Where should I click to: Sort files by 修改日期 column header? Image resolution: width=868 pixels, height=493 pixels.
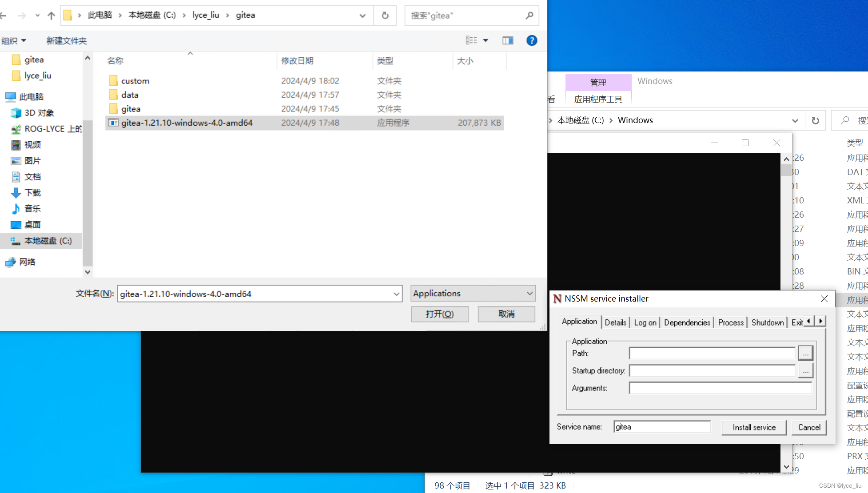click(x=297, y=61)
